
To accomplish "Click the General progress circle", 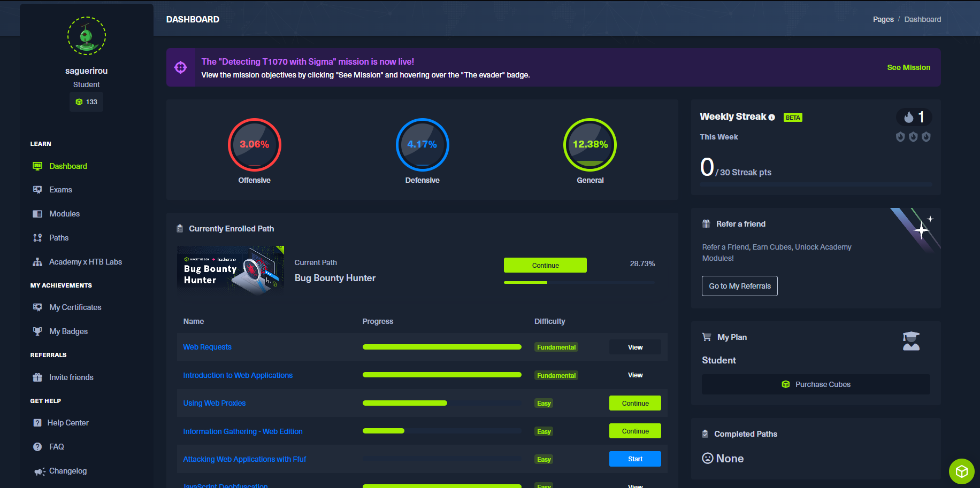I will pos(589,144).
